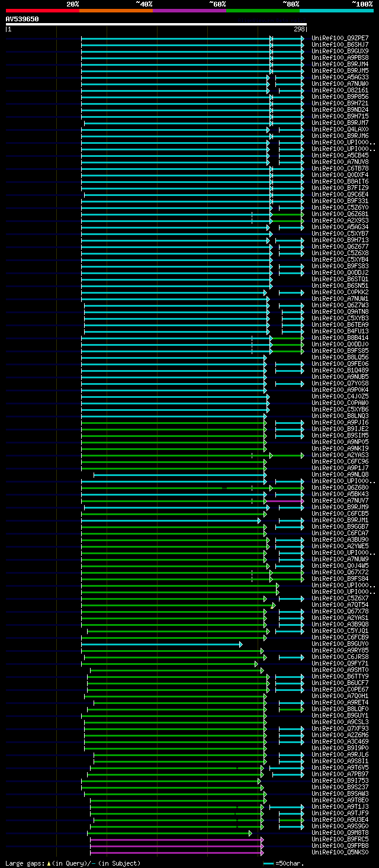The width and height of the screenshot is (379, 868).
Task: Select hit UniRef100_A7QT54
Action: coord(340,605)
